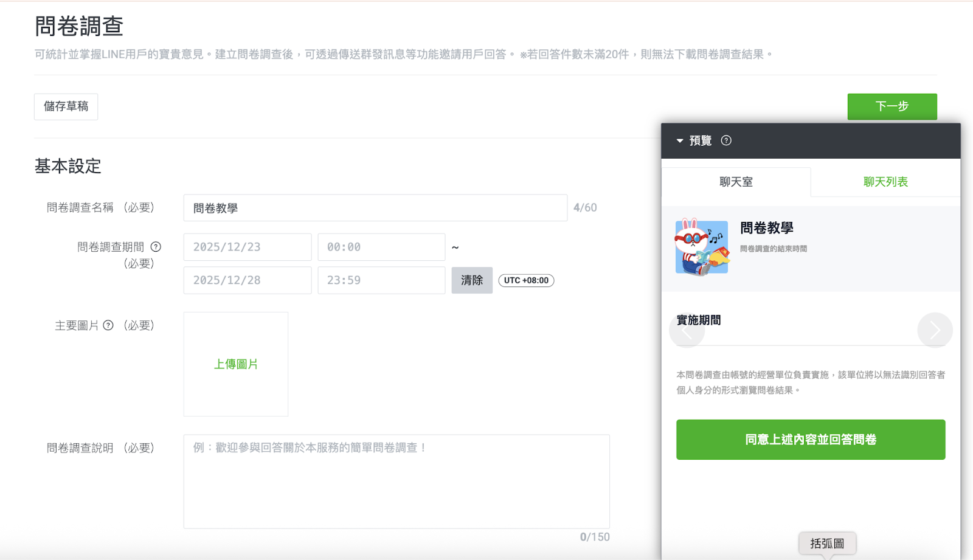
Task: Click 上傳圖片 to upload main image
Action: coord(236,364)
